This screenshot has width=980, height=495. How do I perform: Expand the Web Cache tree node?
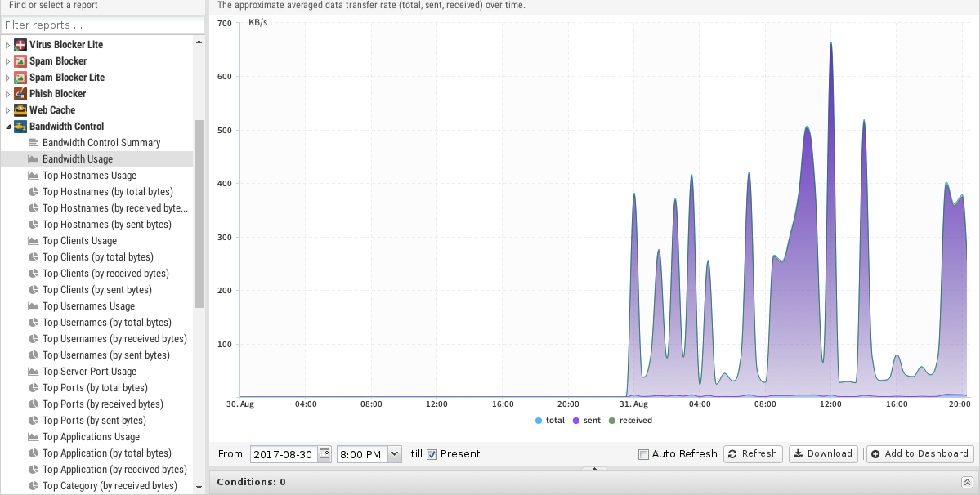point(7,109)
